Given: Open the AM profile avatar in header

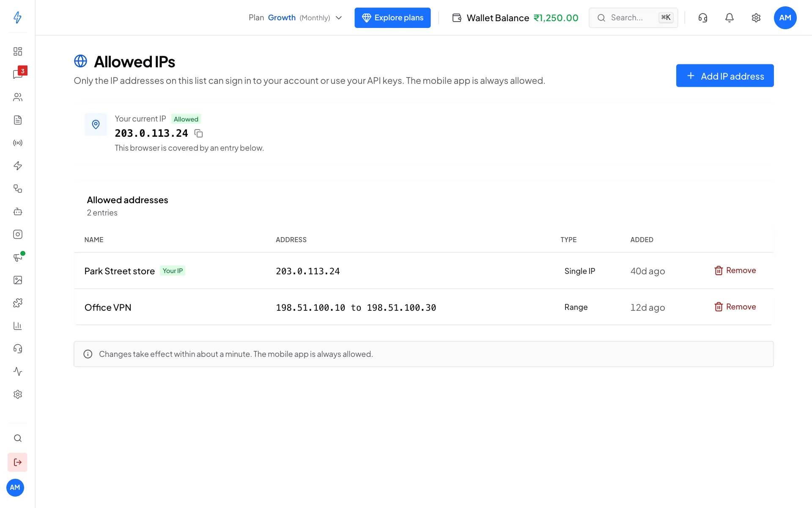Looking at the screenshot, I should click(785, 18).
